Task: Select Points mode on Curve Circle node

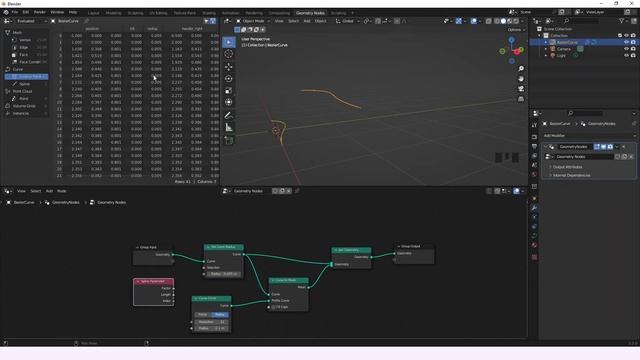Action: click(203, 315)
